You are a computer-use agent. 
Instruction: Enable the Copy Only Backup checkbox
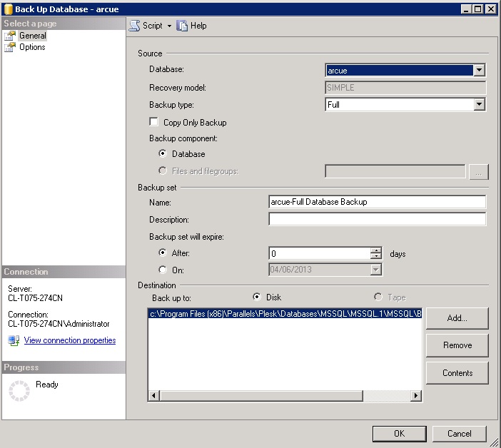153,122
